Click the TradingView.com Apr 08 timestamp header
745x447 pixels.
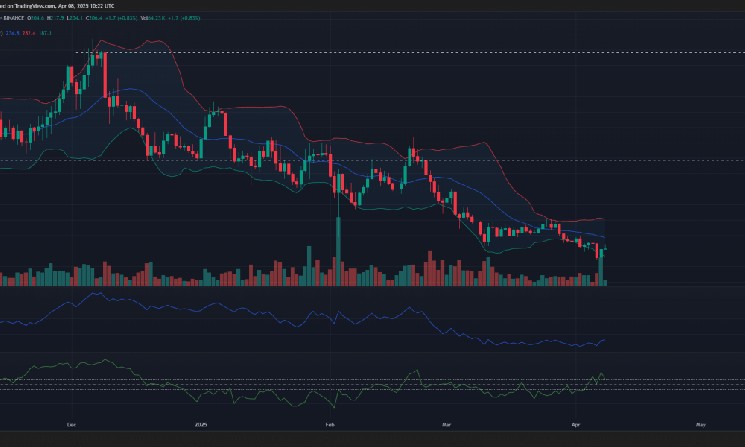[x=57, y=6]
